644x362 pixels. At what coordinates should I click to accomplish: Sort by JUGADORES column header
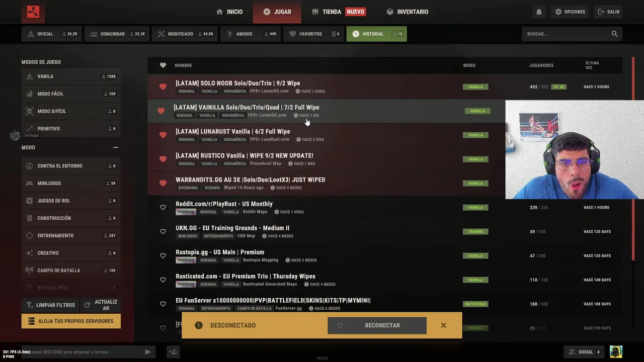(x=541, y=65)
